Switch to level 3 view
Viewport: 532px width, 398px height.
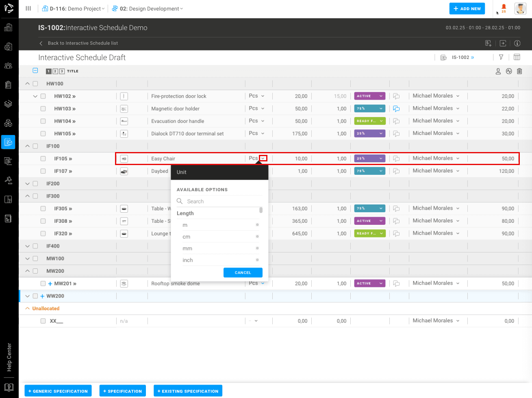62,71
